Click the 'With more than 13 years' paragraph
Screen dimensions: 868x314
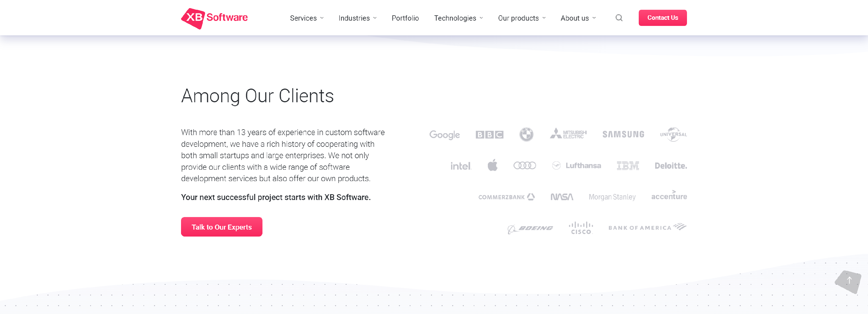point(283,155)
